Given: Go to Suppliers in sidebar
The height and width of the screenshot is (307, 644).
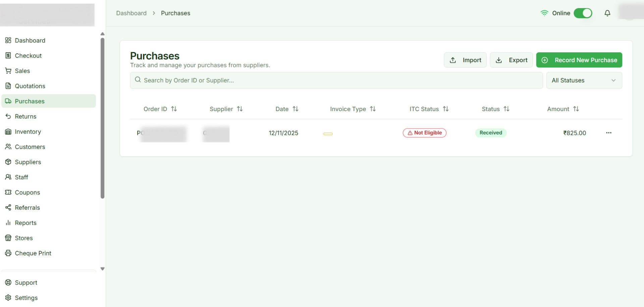Looking at the screenshot, I should (x=28, y=162).
